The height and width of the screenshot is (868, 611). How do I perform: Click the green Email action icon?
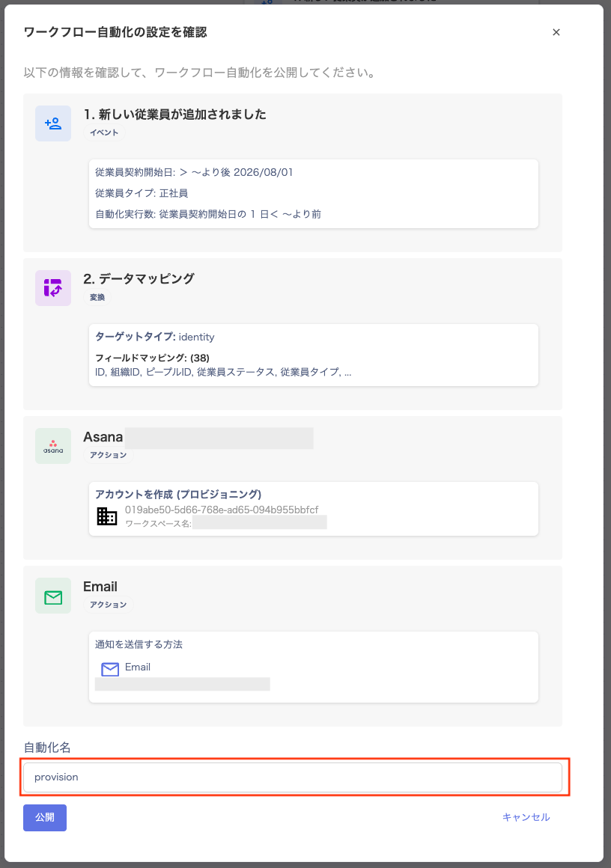tap(53, 596)
